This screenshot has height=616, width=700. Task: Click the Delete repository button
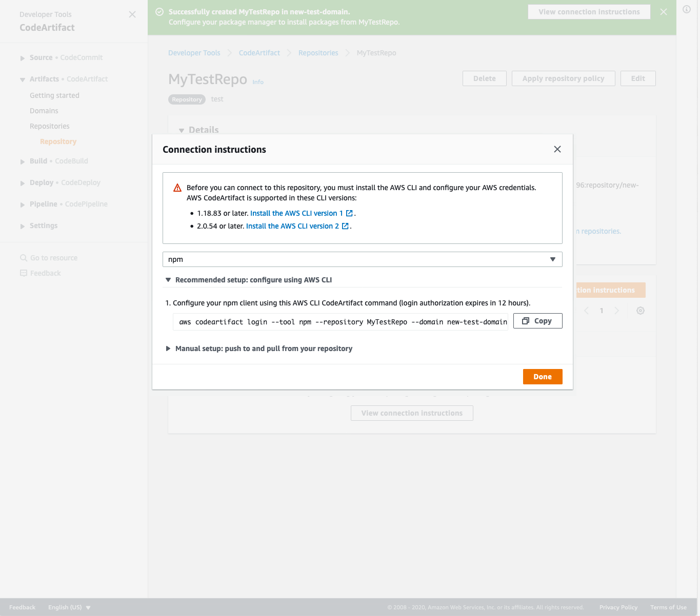(x=485, y=78)
